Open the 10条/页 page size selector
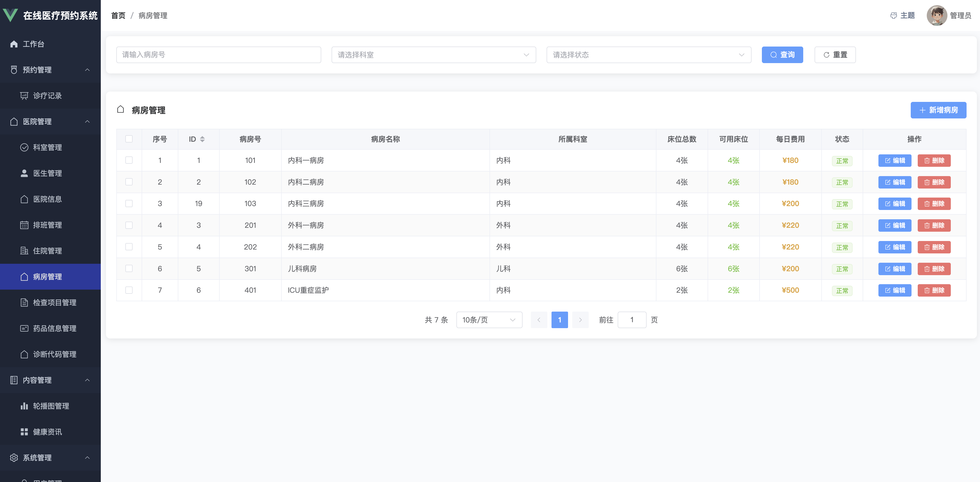The height and width of the screenshot is (482, 980). [489, 320]
